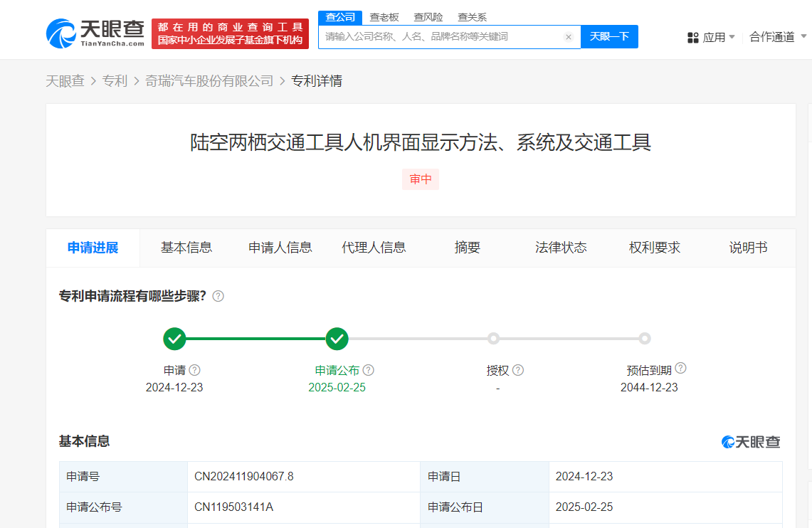Viewport: 812px width, 528px height.
Task: Go to 专利 breadcrumb link
Action: click(115, 81)
